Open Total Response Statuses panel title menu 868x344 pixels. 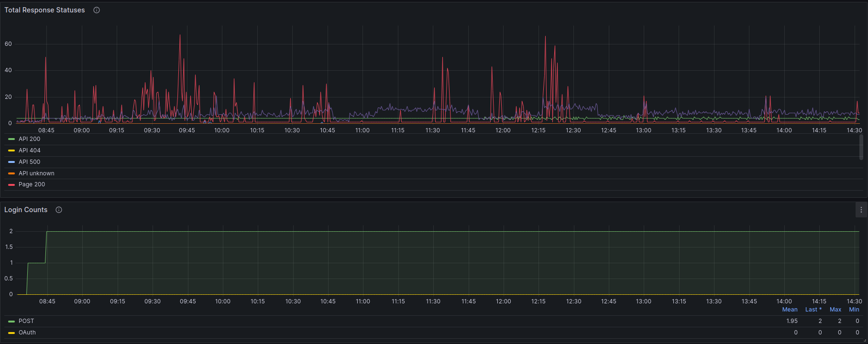(x=44, y=10)
